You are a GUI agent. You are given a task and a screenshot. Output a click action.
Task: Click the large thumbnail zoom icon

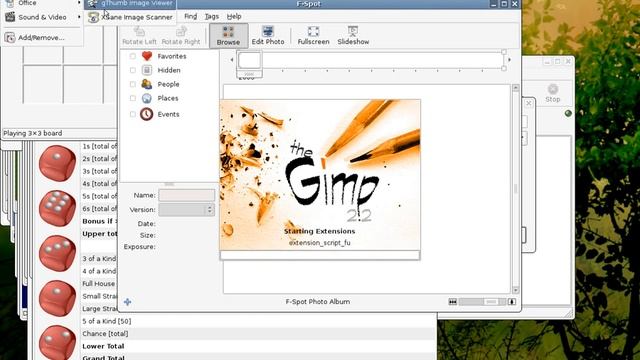(512, 302)
